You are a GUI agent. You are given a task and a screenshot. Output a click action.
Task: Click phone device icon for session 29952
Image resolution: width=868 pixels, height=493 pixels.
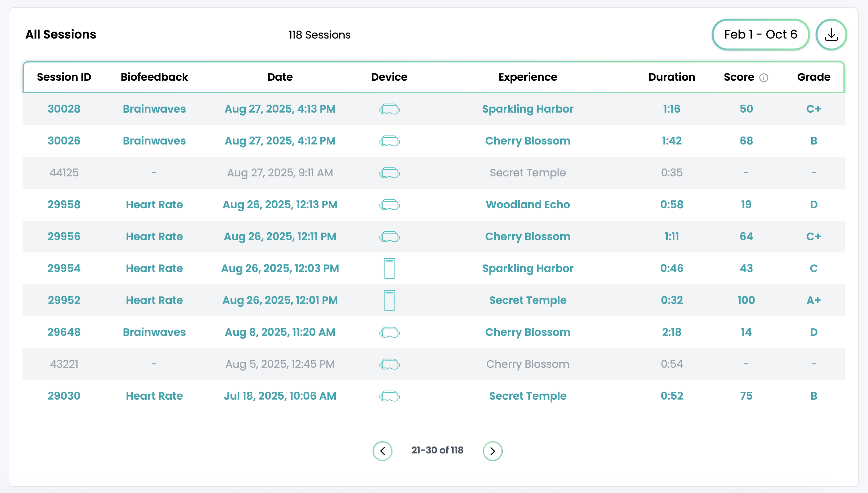tap(389, 300)
